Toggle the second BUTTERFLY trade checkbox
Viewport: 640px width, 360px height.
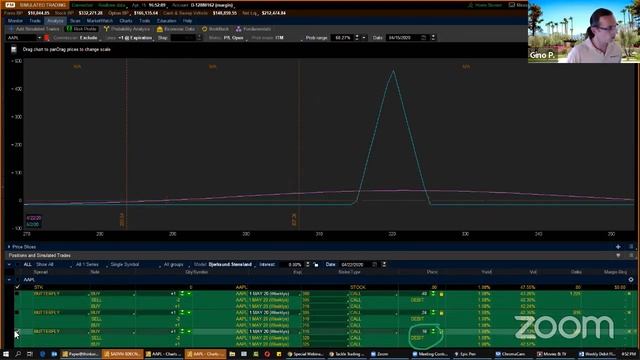pos(17,312)
